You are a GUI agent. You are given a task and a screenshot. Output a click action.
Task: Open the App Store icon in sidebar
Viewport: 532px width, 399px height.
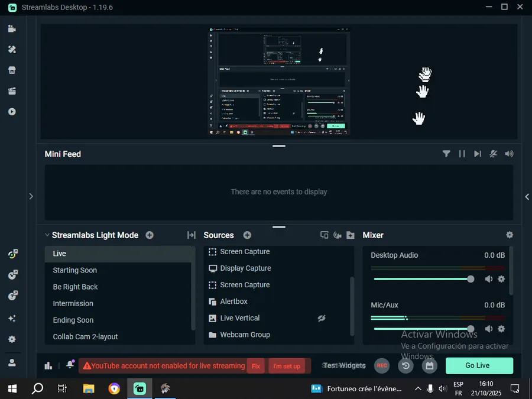tap(12, 70)
